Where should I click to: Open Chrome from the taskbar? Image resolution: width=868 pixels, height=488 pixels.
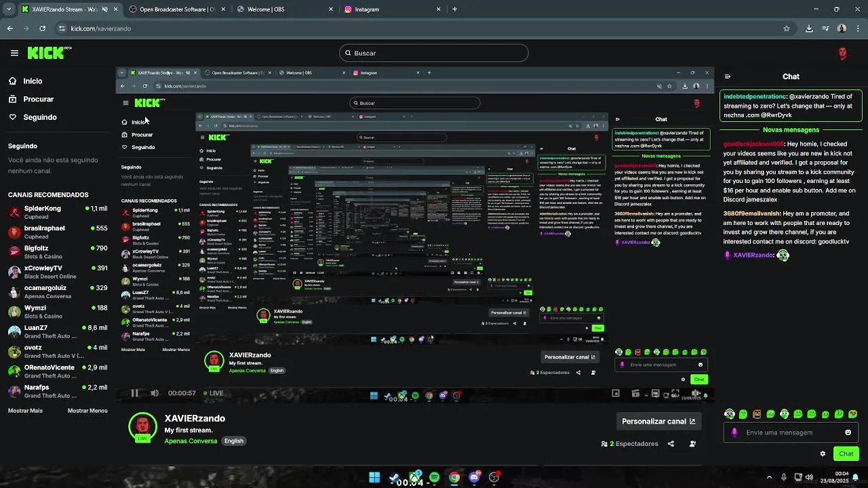click(454, 477)
